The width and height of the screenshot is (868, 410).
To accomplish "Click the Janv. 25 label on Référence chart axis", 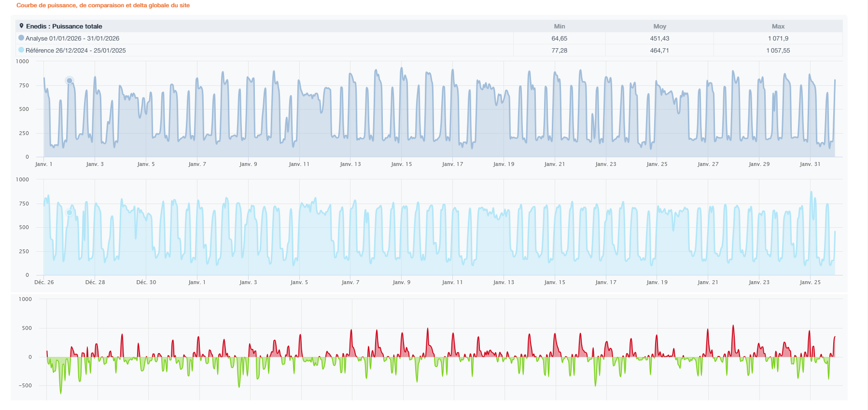I will tap(810, 283).
